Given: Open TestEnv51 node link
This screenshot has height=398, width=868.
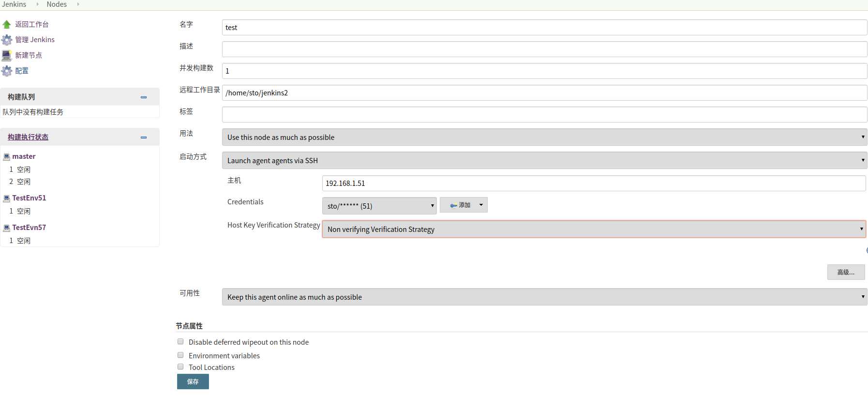Looking at the screenshot, I should (x=29, y=198).
